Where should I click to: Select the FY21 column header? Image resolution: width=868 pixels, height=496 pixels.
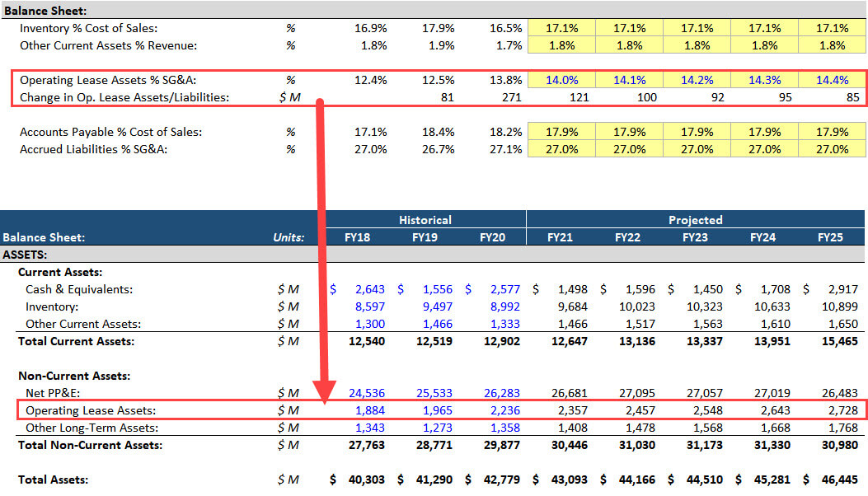click(x=560, y=237)
